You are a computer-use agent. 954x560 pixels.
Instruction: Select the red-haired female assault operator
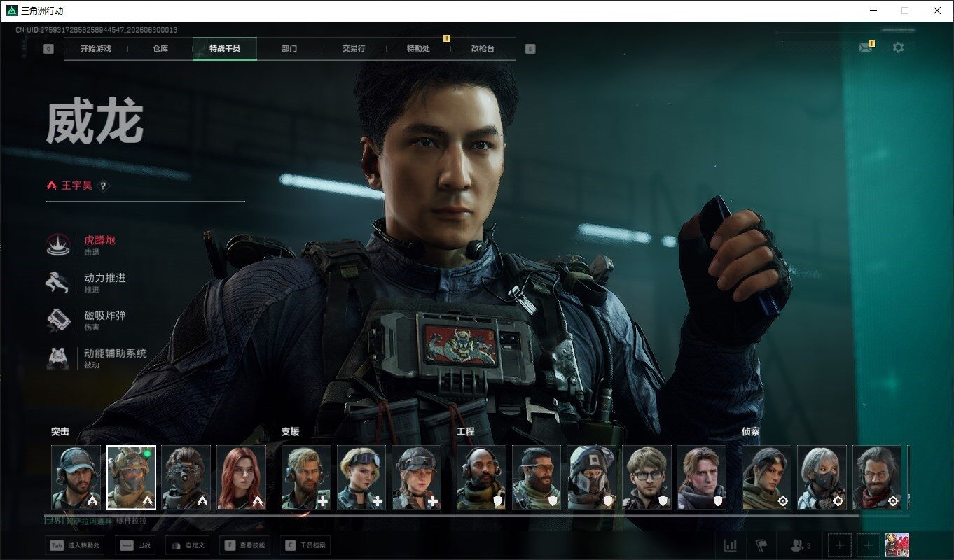[x=241, y=477]
